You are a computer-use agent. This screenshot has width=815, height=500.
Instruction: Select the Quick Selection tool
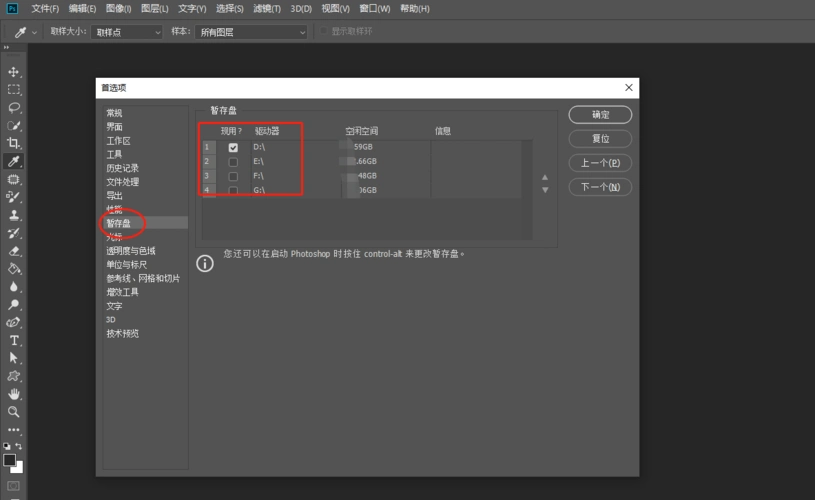pyautogui.click(x=14, y=126)
